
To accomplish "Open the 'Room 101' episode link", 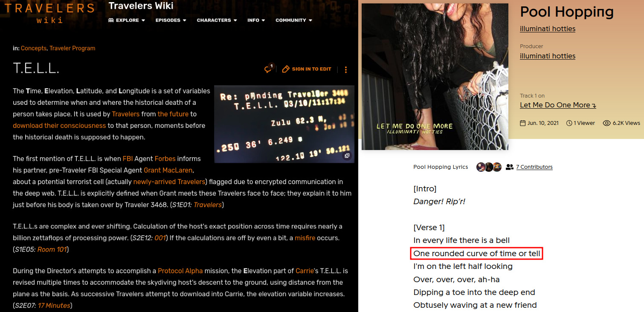I will tap(52, 249).
